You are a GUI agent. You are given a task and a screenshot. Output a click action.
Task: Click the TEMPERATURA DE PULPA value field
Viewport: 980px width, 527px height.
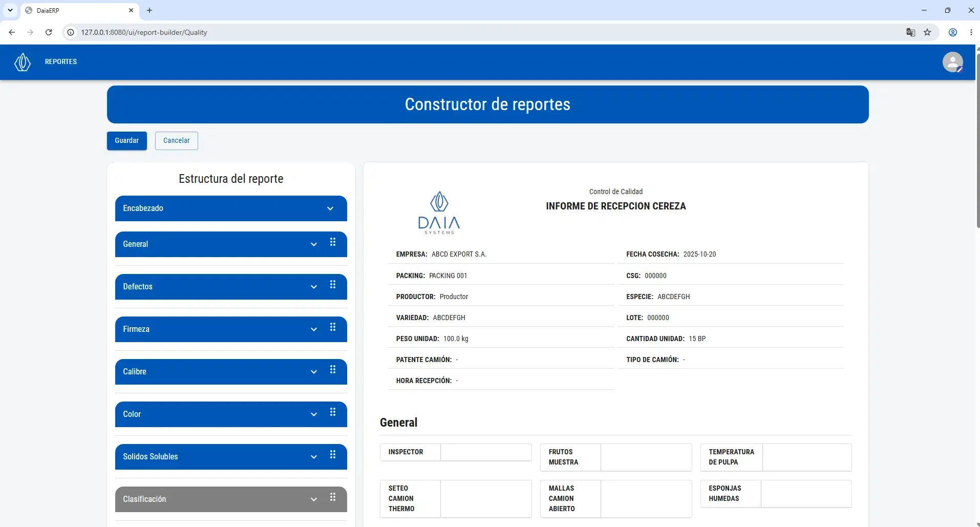coord(807,457)
